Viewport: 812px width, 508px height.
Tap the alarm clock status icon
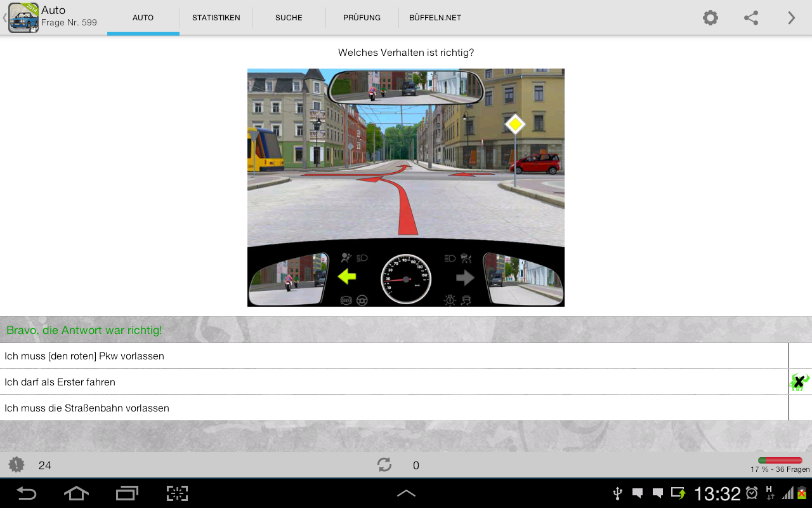coord(752,493)
